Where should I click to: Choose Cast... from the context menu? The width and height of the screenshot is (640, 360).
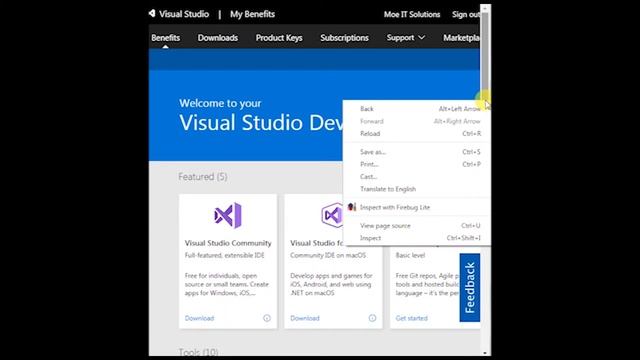point(417,177)
